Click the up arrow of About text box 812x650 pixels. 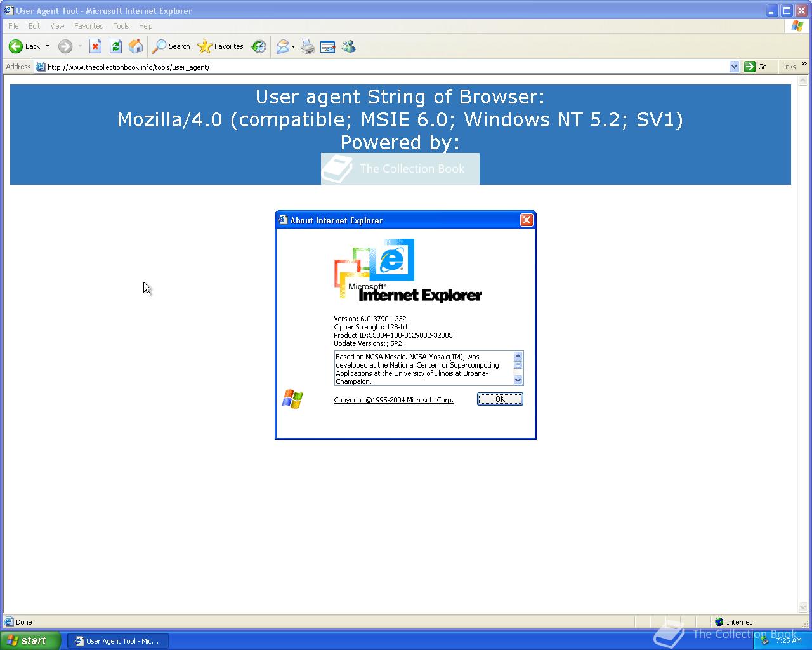coord(518,357)
